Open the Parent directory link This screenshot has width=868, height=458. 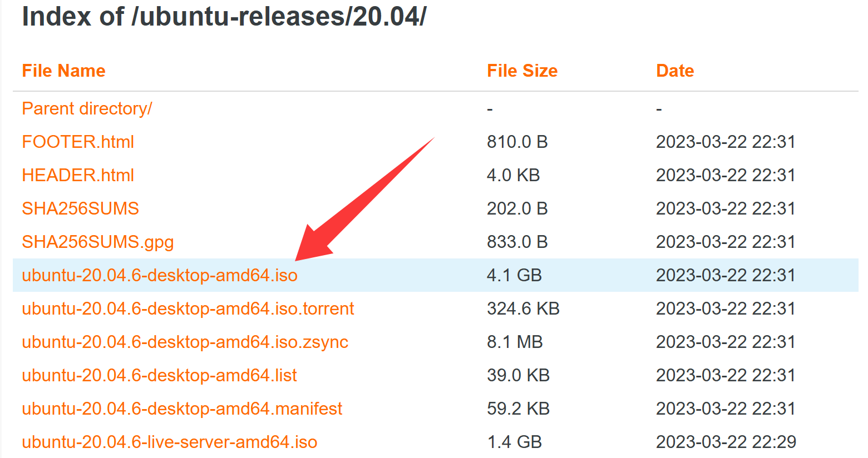click(x=87, y=108)
